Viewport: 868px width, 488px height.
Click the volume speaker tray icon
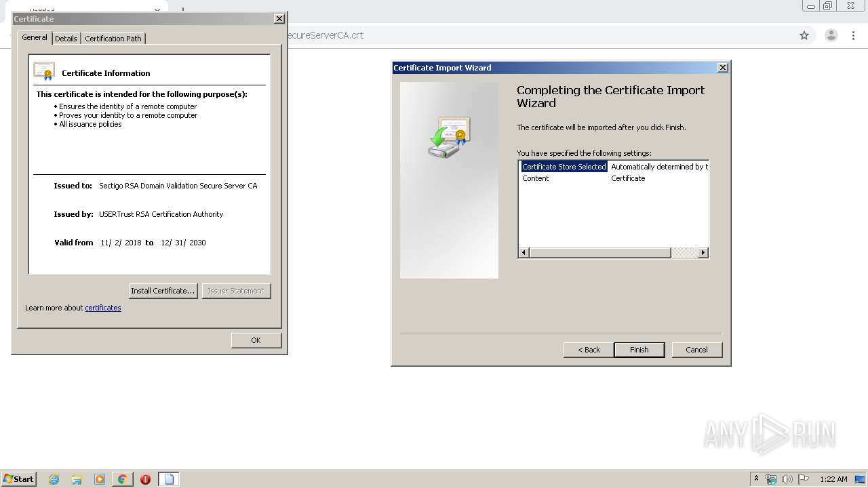click(x=787, y=479)
